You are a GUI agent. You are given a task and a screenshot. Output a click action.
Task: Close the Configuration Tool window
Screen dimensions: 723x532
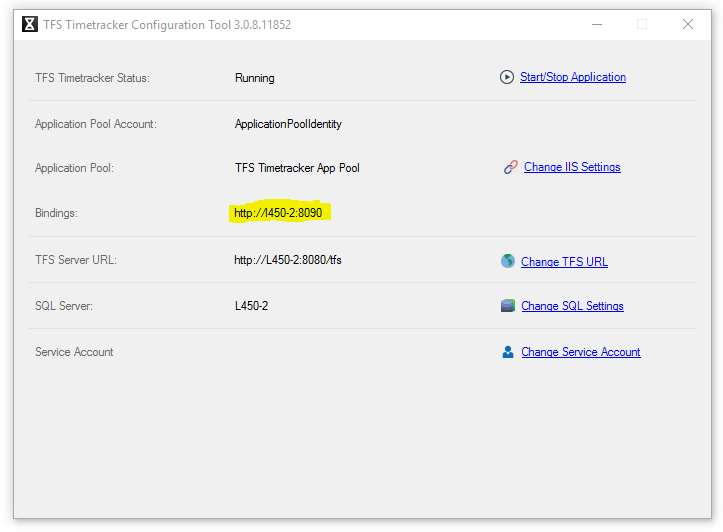(687, 24)
